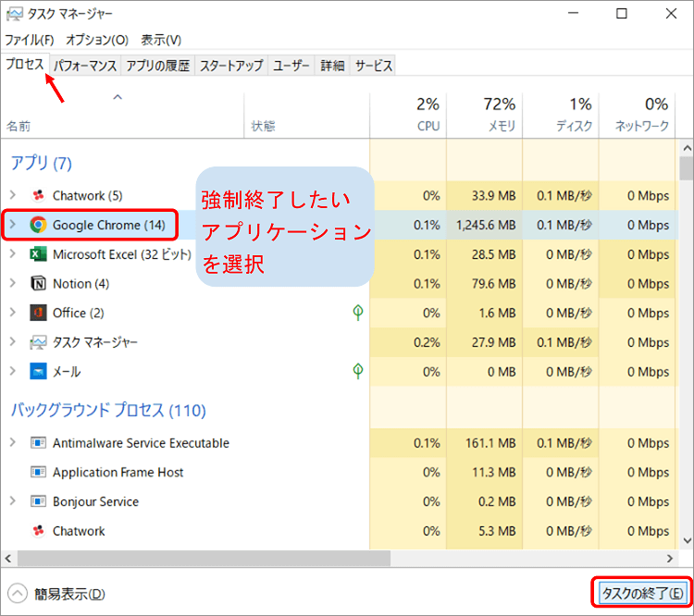Expand the タスク マネージャー process row
This screenshot has width=694, height=616.
[13, 342]
